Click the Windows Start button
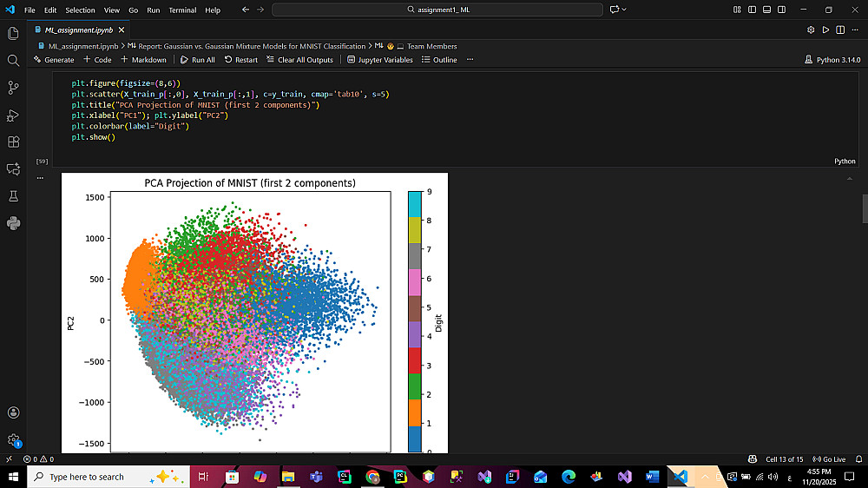The image size is (868, 488). tap(13, 477)
